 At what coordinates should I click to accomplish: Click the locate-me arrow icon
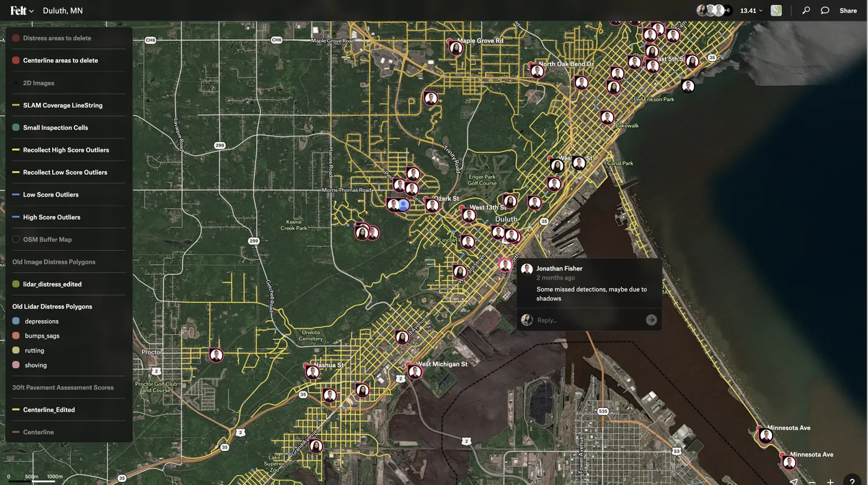[x=794, y=481]
